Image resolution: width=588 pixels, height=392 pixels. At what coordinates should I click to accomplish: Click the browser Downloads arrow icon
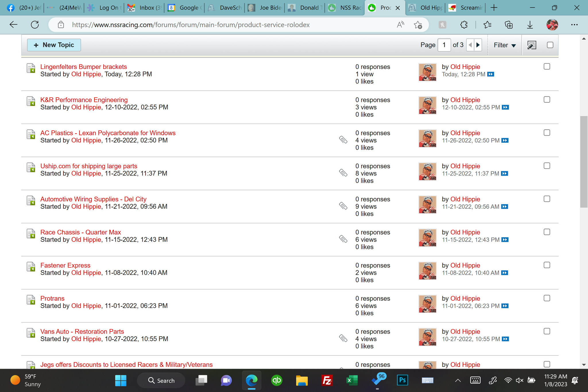pyautogui.click(x=530, y=25)
